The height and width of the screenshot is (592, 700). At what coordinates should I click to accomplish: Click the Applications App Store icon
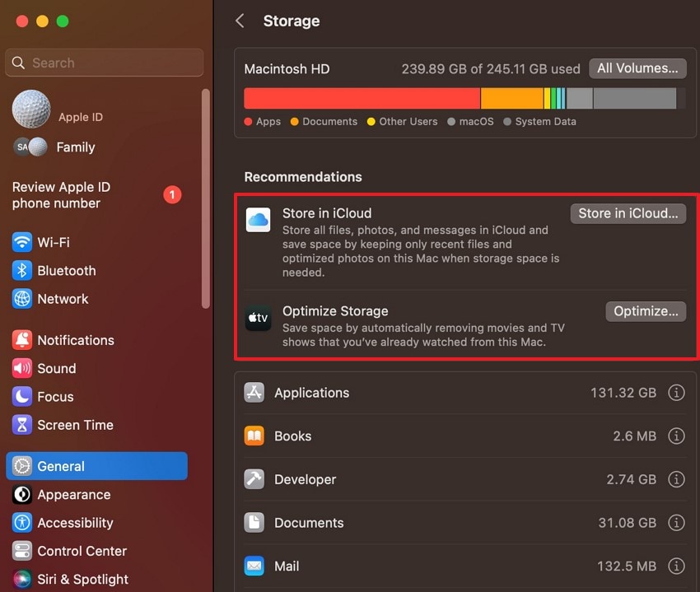point(254,393)
